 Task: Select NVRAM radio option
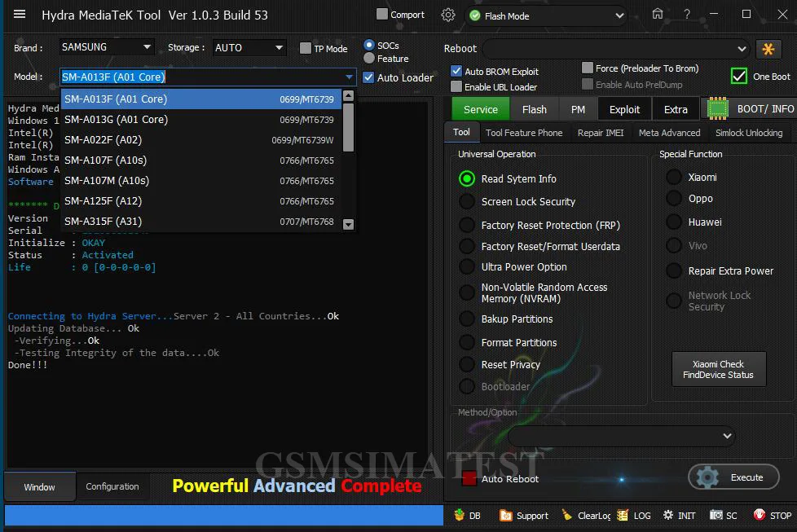click(x=467, y=292)
